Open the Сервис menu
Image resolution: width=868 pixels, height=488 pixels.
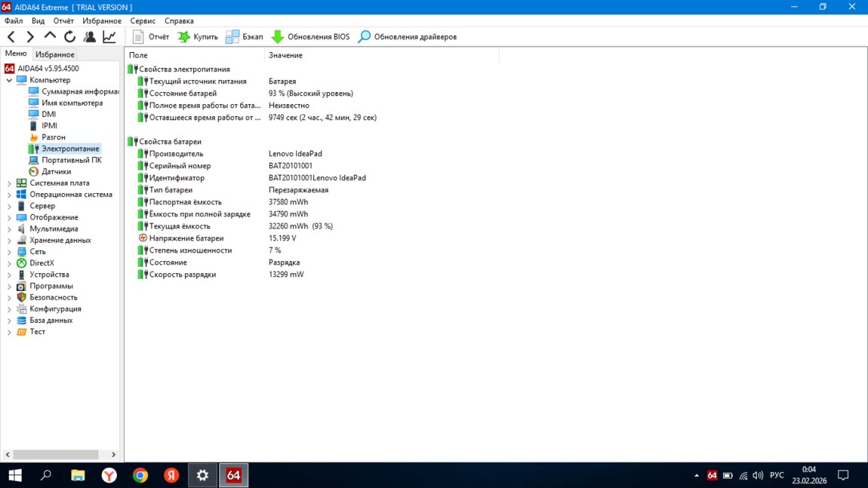pos(143,21)
